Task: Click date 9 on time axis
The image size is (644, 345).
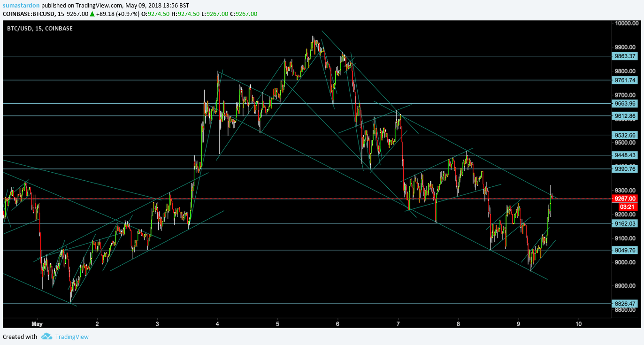Action: pos(518,324)
